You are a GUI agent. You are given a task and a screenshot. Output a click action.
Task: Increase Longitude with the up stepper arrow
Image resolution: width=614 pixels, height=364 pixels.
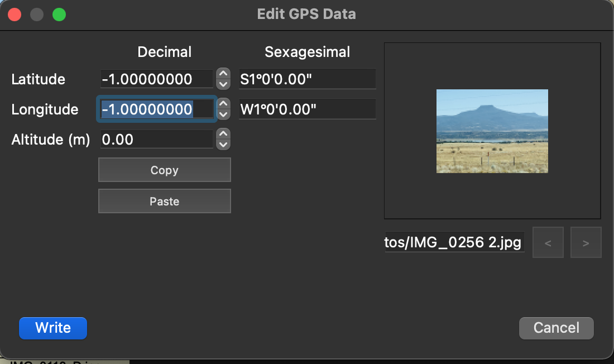(x=223, y=104)
